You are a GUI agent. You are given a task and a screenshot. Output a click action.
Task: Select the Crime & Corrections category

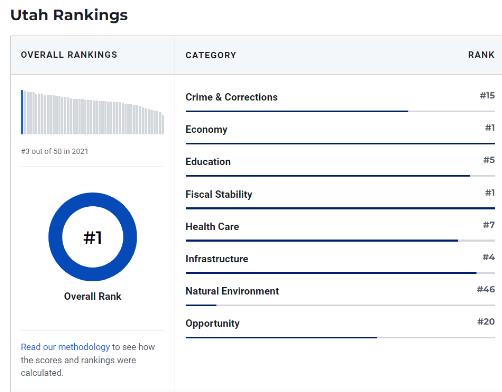point(231,97)
